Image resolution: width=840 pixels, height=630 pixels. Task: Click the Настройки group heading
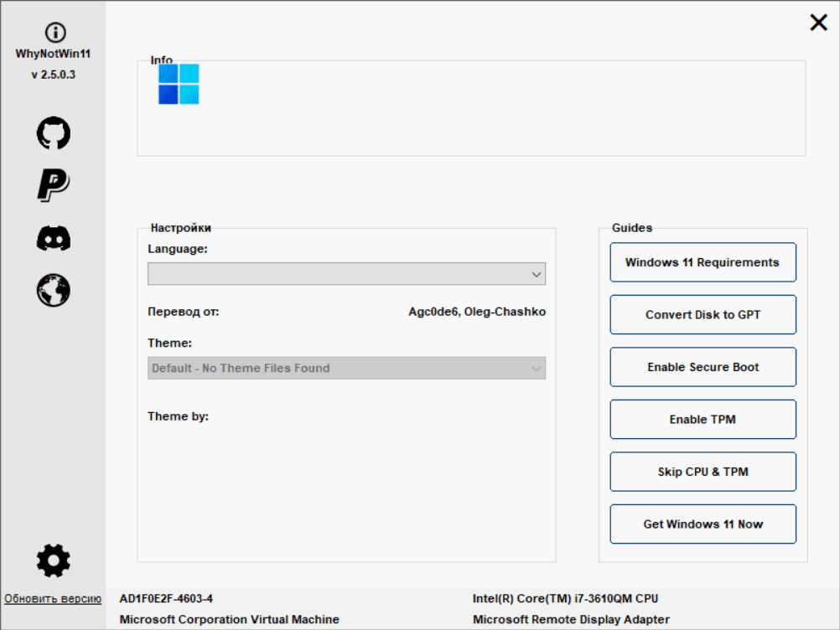pyautogui.click(x=180, y=228)
